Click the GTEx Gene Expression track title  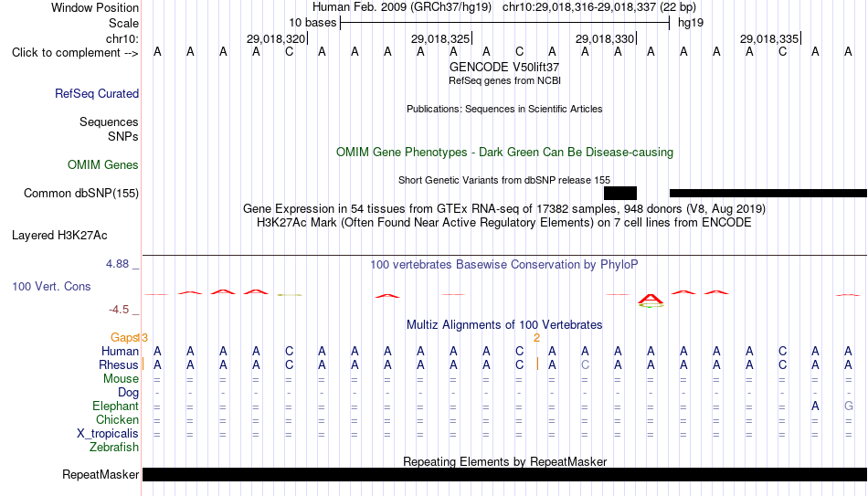tap(504, 208)
